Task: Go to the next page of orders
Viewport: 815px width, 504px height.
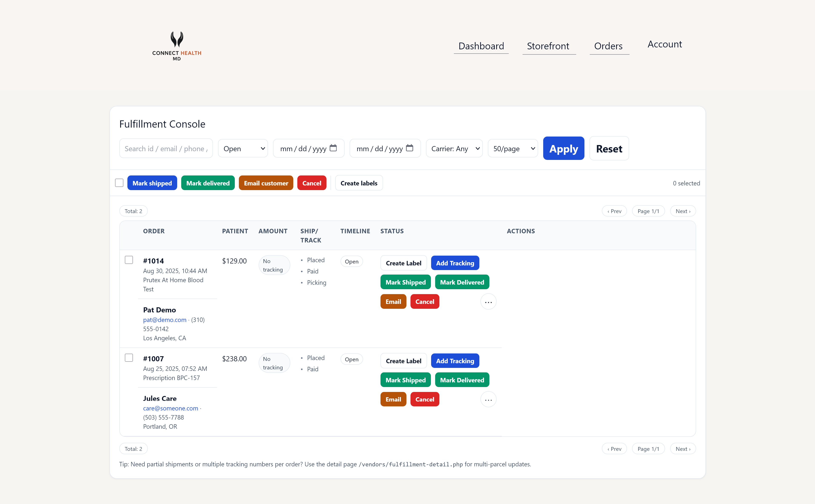Action: [683, 211]
